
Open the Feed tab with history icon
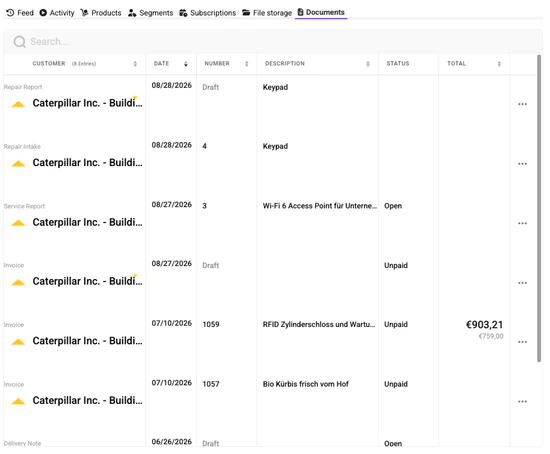(20, 13)
